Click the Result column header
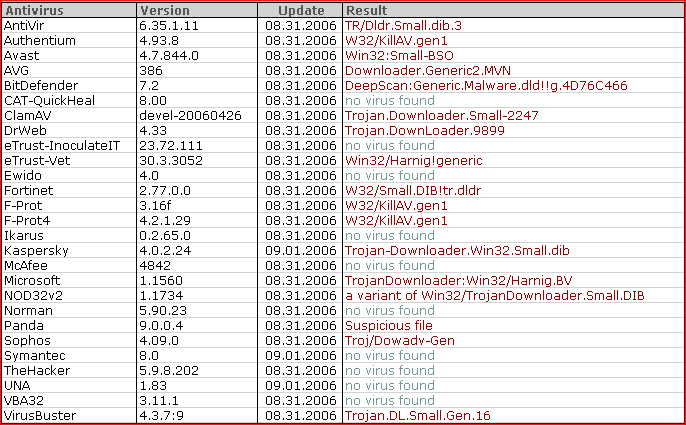 coord(514,10)
